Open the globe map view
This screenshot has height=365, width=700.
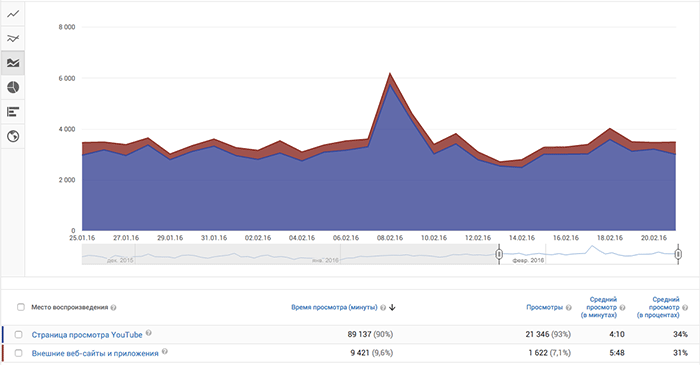[x=13, y=136]
